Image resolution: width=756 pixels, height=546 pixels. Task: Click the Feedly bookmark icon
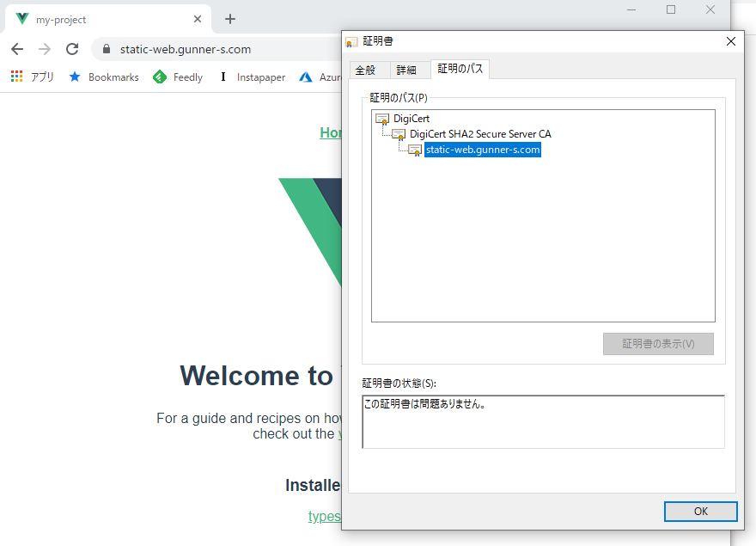tap(160, 77)
